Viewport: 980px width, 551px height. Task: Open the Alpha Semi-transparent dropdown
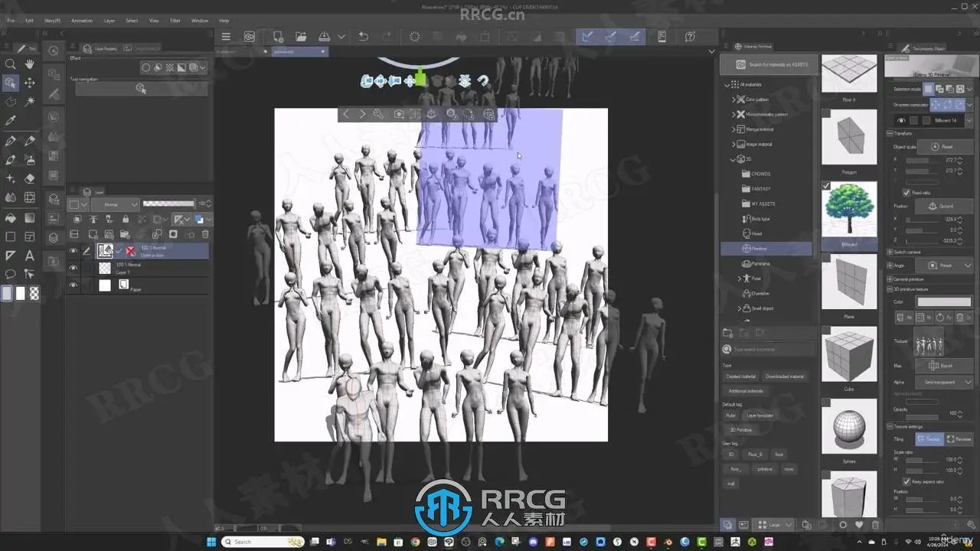[944, 382]
